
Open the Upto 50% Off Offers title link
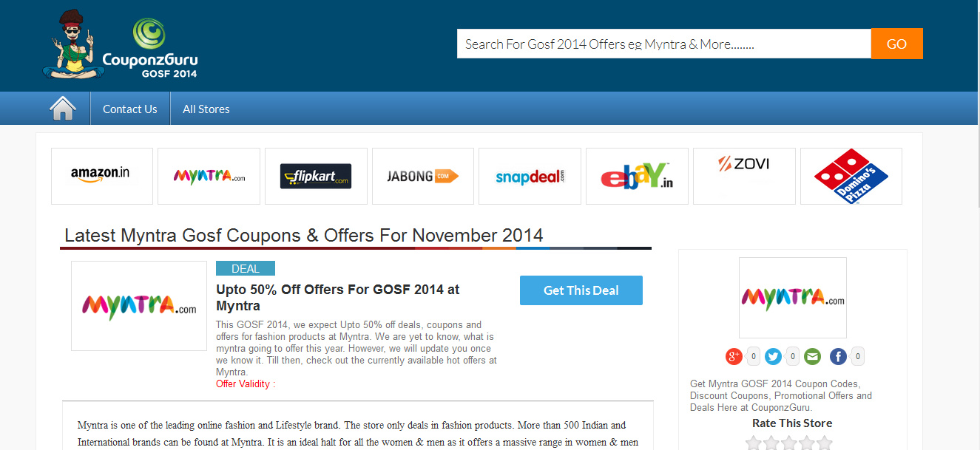pos(338,297)
